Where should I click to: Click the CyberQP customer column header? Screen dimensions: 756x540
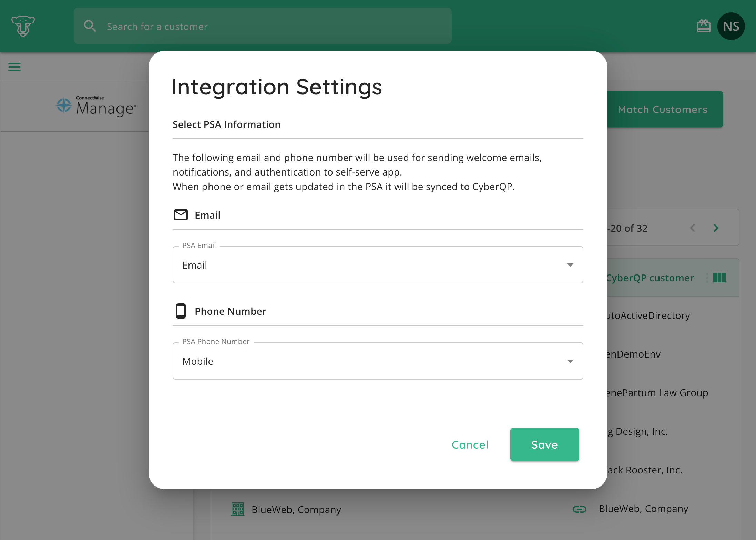(650, 278)
